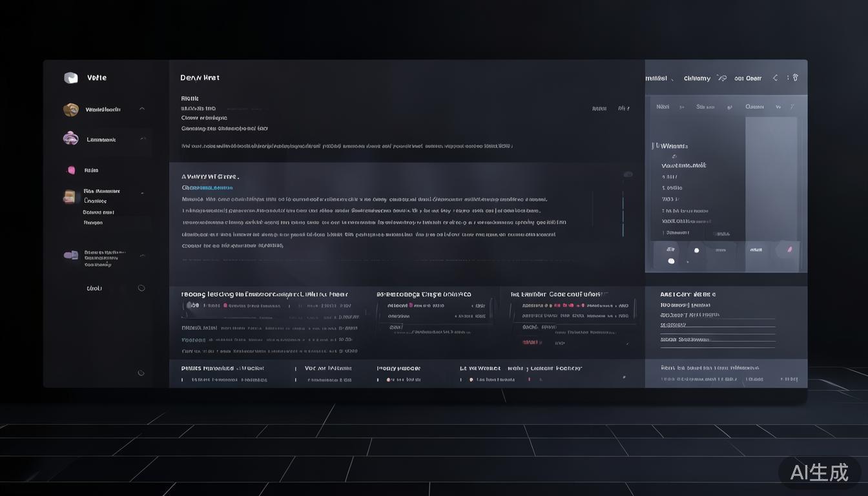Click the curved arrow icon in top bar
Screen dimensions: 868x496
pyautogui.click(x=721, y=78)
